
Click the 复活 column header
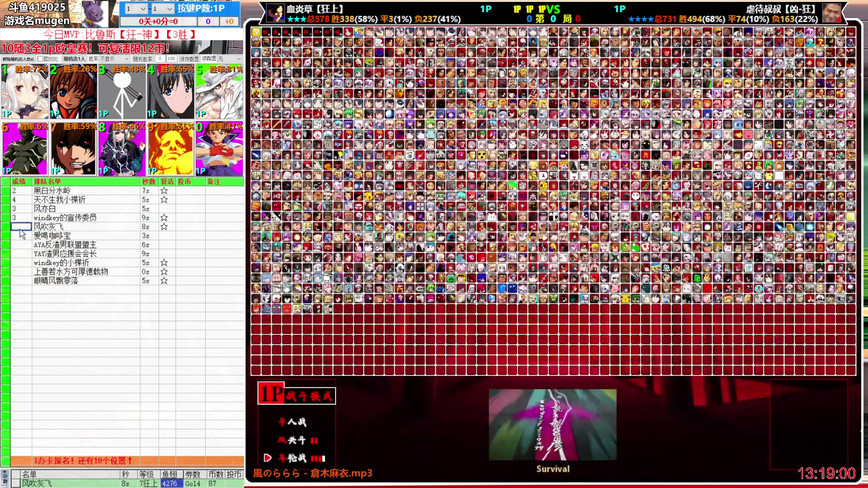point(167,182)
